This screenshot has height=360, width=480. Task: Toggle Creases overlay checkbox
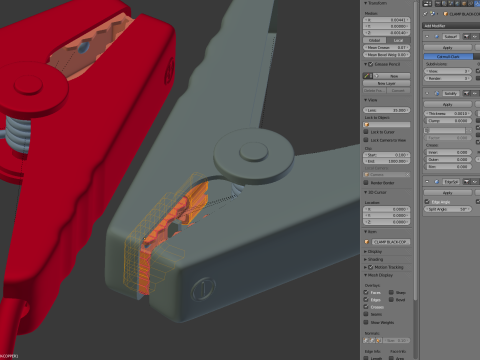point(366,307)
